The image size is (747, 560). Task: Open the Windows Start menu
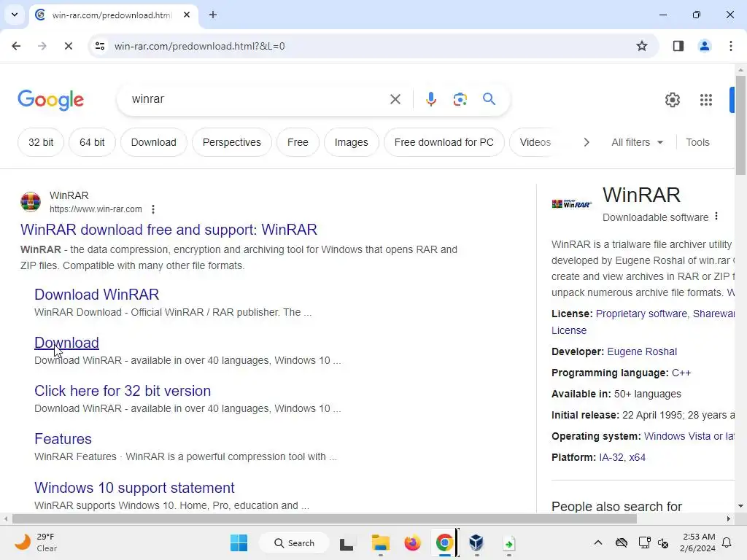point(239,542)
